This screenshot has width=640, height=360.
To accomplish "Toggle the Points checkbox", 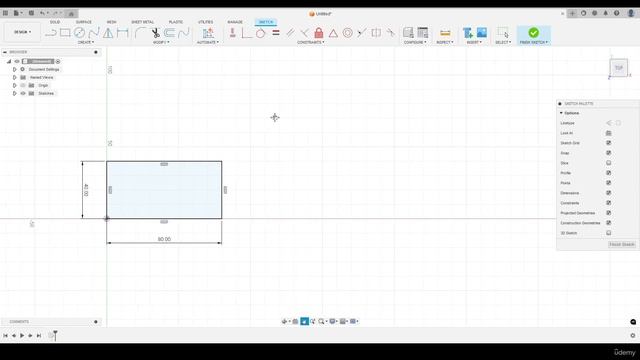I will pyautogui.click(x=609, y=183).
